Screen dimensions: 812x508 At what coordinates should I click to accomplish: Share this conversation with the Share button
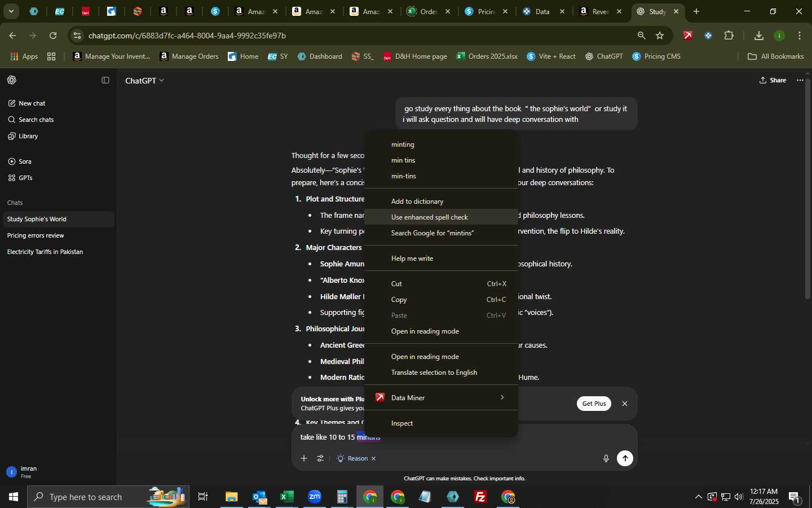[x=773, y=80]
